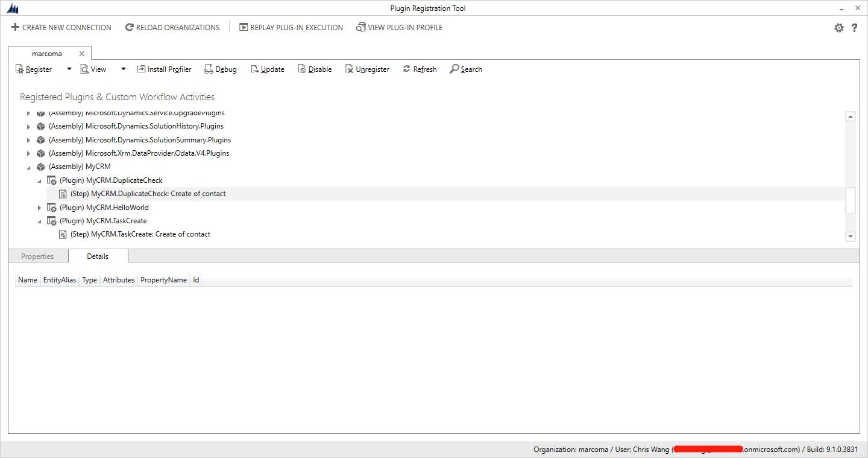Click MyCRM.DuplicateCheck plugin icon
Viewport: 868px width, 458px height.
52,180
